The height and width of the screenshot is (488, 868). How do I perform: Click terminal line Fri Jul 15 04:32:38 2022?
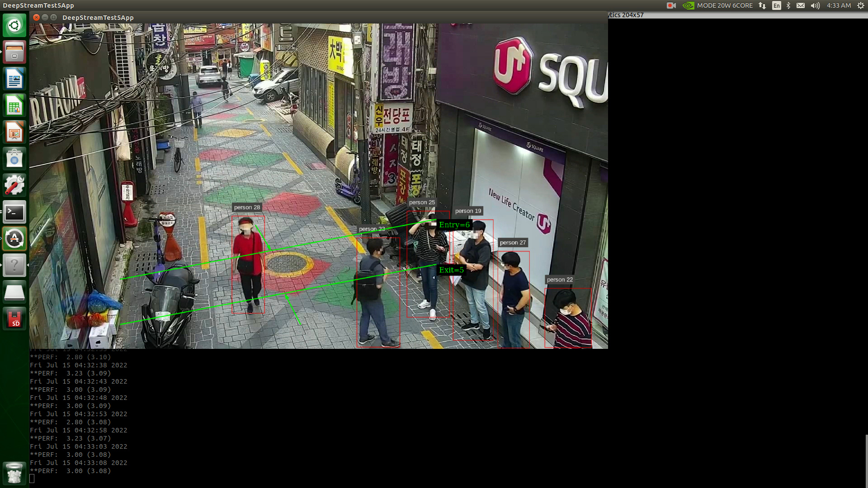click(x=79, y=365)
